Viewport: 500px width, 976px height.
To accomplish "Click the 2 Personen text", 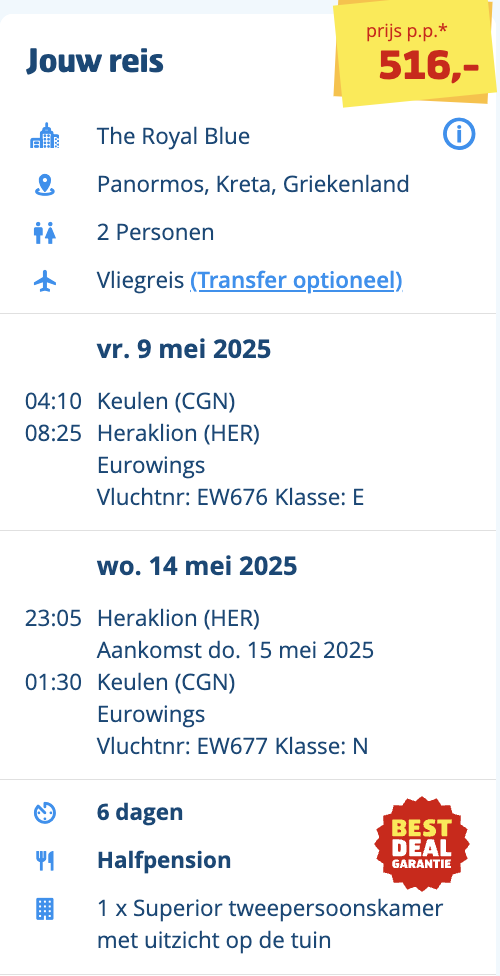I will tap(156, 233).
